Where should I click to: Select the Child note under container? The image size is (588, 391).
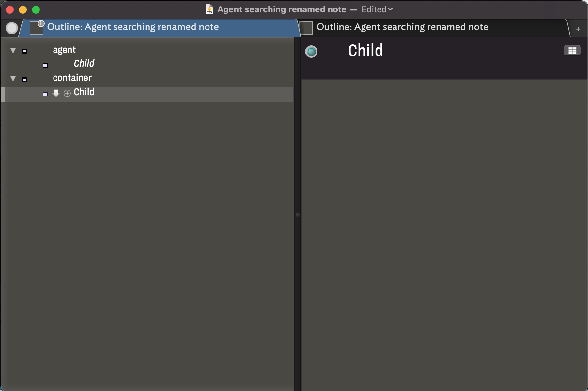point(84,92)
